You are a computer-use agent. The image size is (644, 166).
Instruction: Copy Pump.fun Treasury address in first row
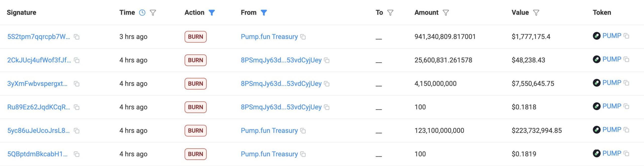coord(303,37)
